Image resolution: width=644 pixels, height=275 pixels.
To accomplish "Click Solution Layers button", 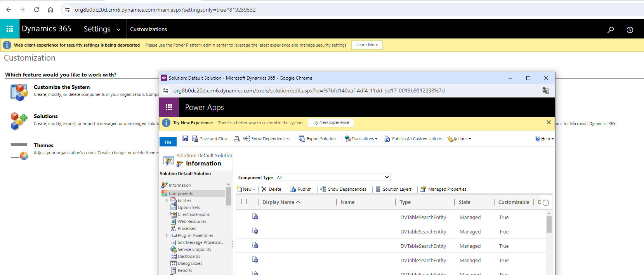I will point(394,189).
